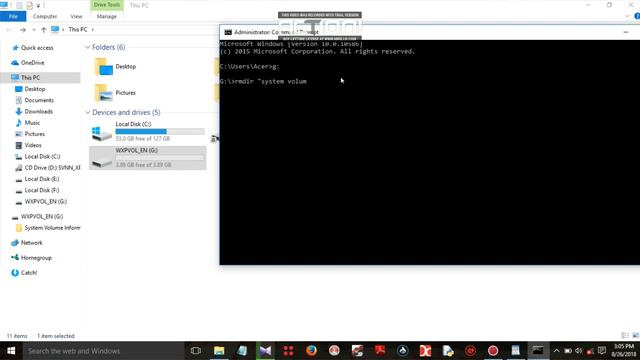Open Customize Quick Access Toolbar dropdown
The image size is (640, 360).
pos(38,6)
